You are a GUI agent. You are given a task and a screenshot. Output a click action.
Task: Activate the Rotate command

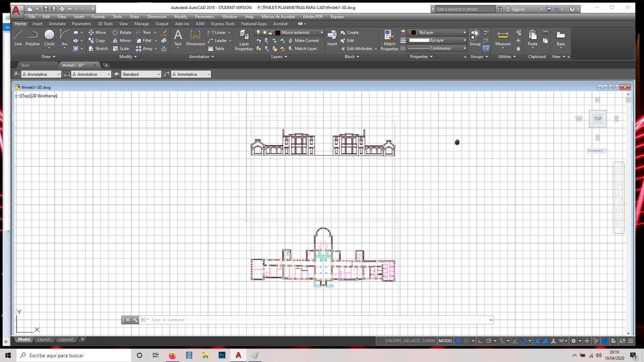tap(122, 32)
